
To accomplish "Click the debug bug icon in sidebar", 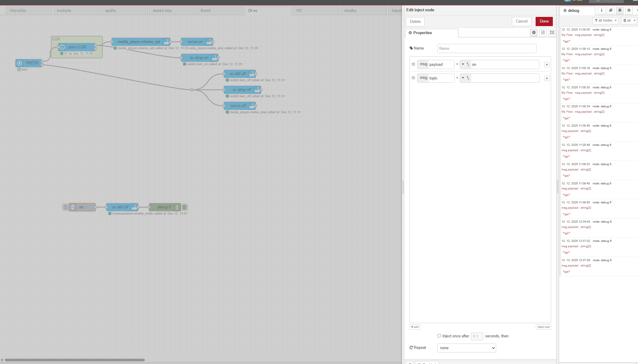I will coord(620,10).
